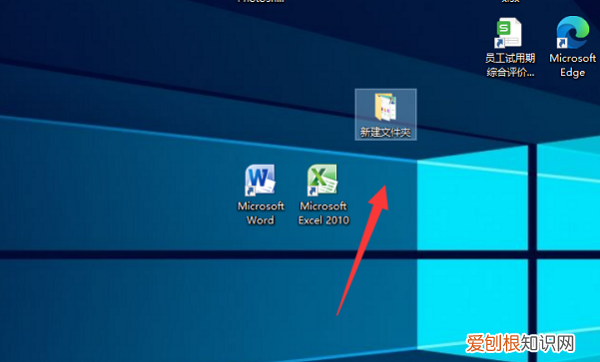Click the shortcut arrow overlay on Edge icon
The width and height of the screenshot is (600, 362).
coord(562,43)
